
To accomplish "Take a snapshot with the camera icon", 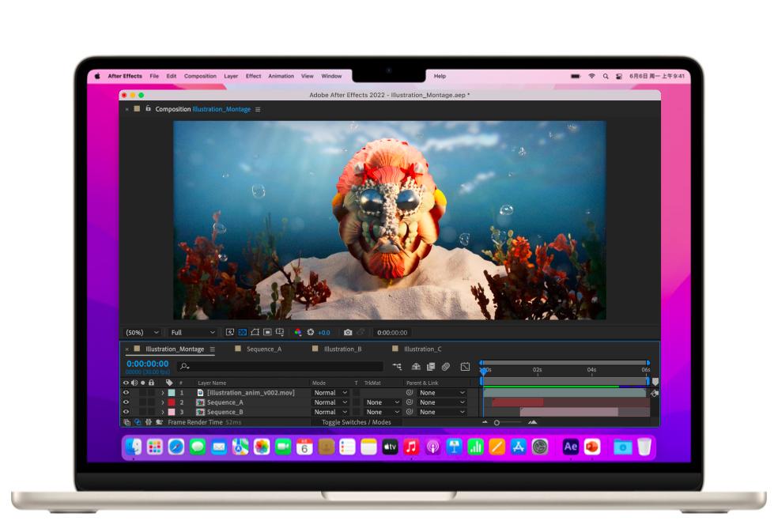I will [348, 332].
